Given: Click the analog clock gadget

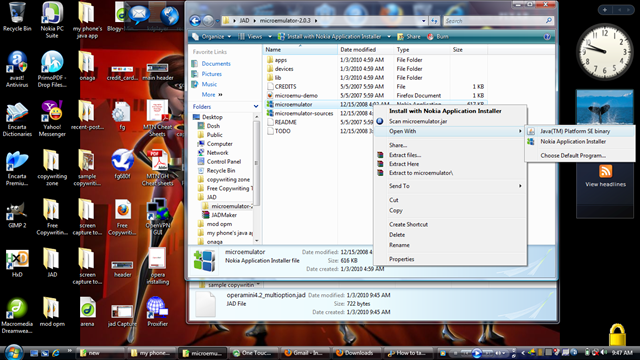Looking at the screenshot, I should pyautogui.click(x=604, y=51).
